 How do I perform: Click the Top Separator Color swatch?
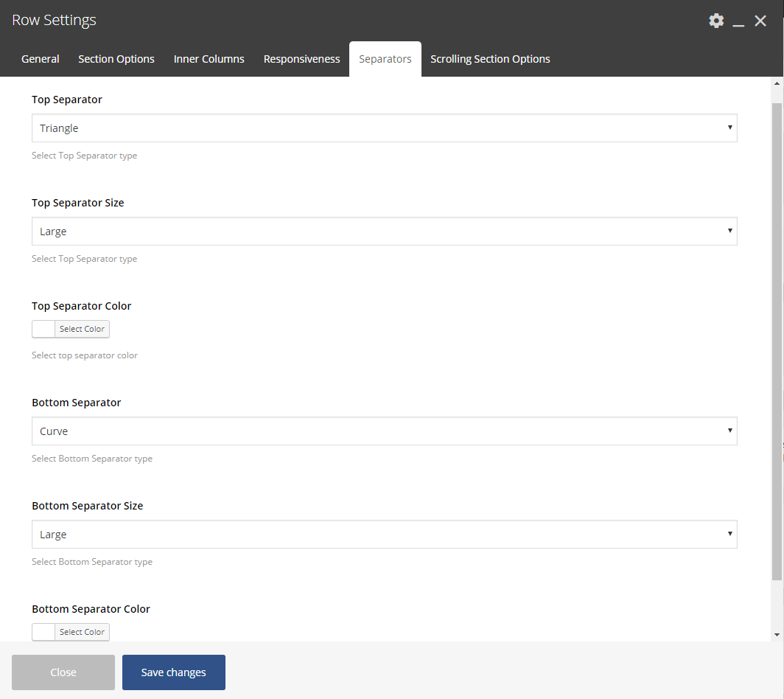(43, 329)
